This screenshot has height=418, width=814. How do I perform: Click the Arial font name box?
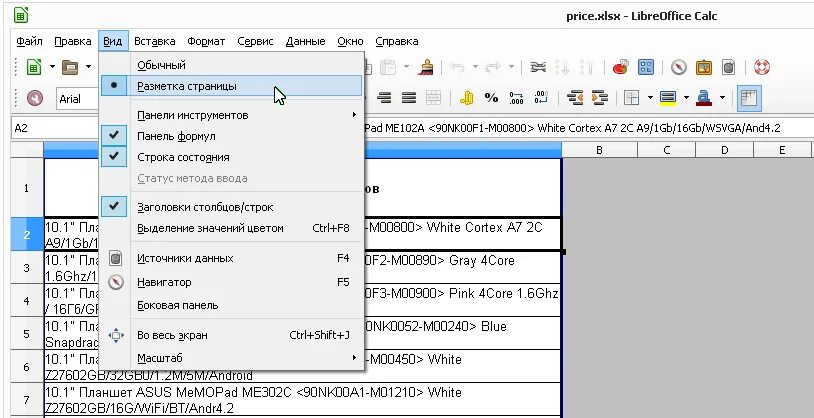pos(78,99)
